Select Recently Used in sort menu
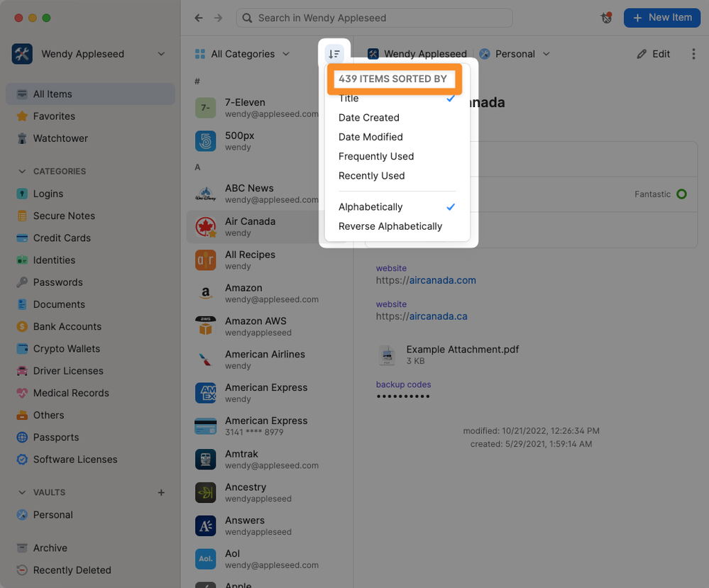This screenshot has height=588, width=709. (x=371, y=176)
